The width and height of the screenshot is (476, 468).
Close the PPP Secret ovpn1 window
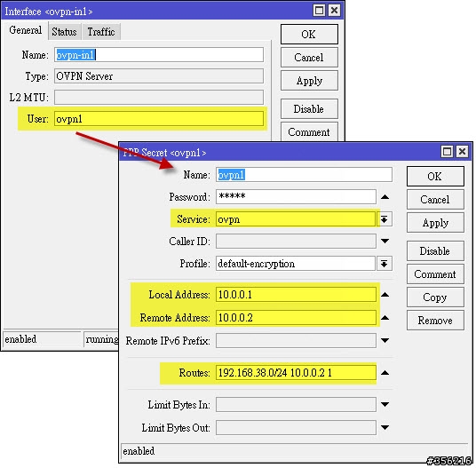coord(462,152)
